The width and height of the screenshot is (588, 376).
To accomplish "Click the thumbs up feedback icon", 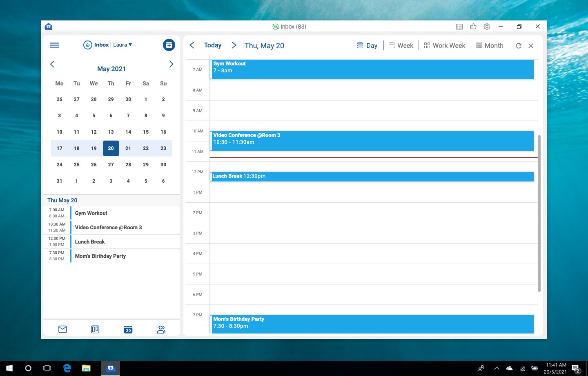I will tap(473, 27).
